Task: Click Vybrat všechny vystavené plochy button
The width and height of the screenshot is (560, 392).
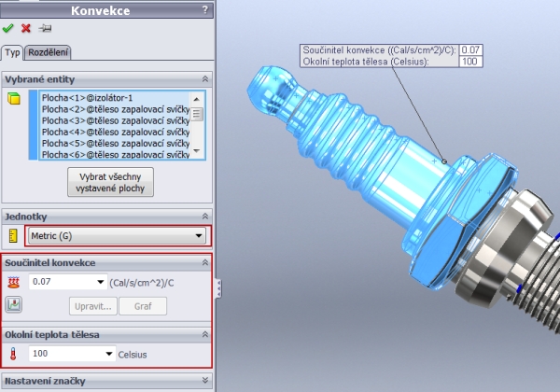Action: click(110, 182)
